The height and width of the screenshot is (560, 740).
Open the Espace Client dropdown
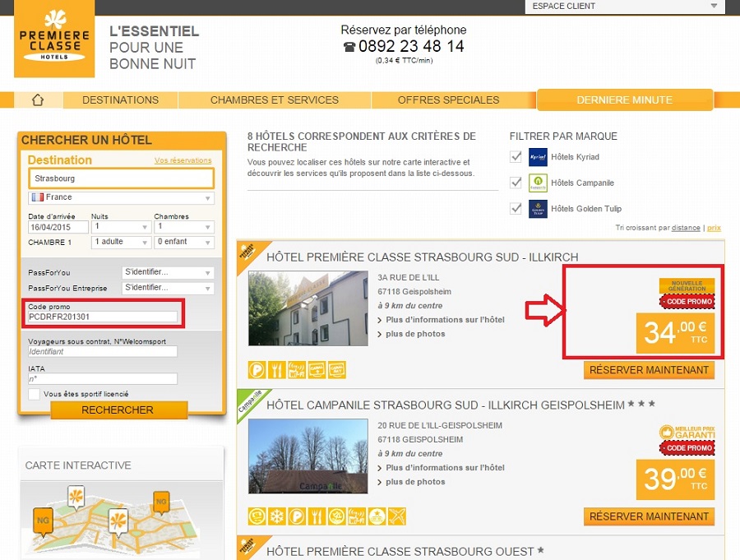pos(625,6)
